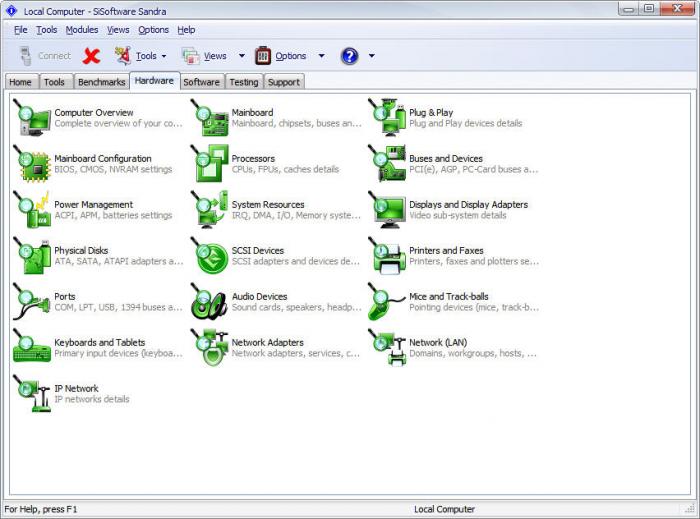Switch to the Benchmarks tab
This screenshot has height=519, width=700.
click(x=101, y=82)
